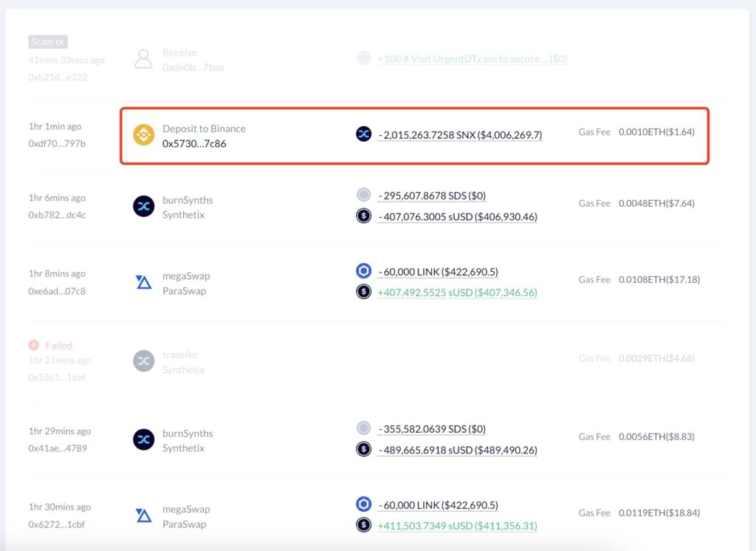Click the red Failed status icon
Screen dimensions: 756x551
coord(33,345)
